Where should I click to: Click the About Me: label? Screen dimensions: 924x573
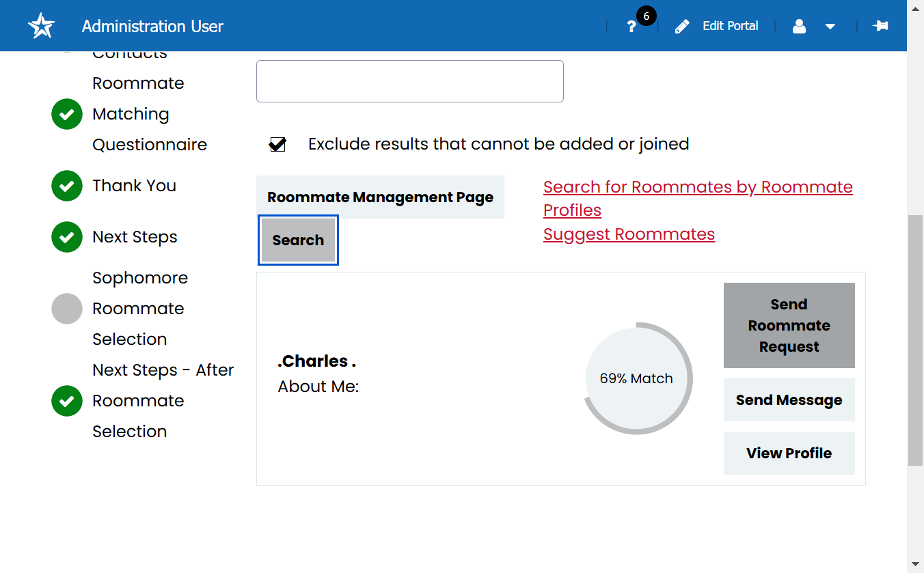click(x=318, y=387)
